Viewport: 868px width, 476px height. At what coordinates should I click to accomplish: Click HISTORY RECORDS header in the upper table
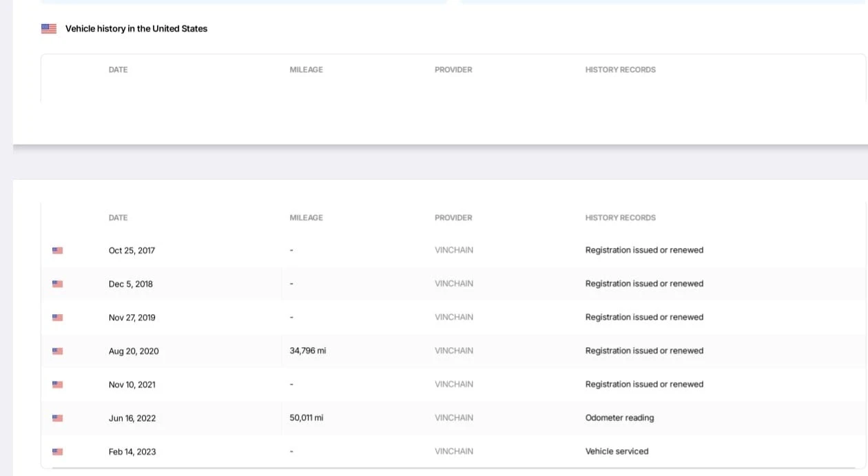coord(620,70)
